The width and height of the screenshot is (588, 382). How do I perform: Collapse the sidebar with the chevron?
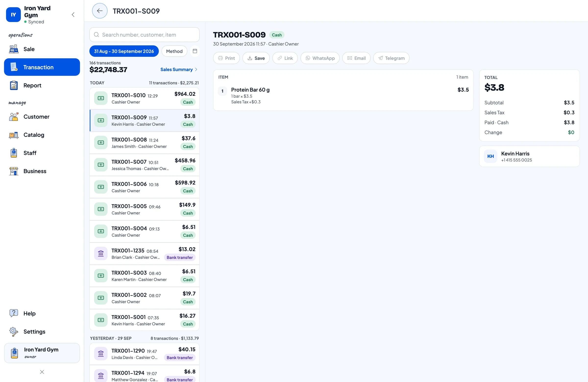[x=73, y=14]
